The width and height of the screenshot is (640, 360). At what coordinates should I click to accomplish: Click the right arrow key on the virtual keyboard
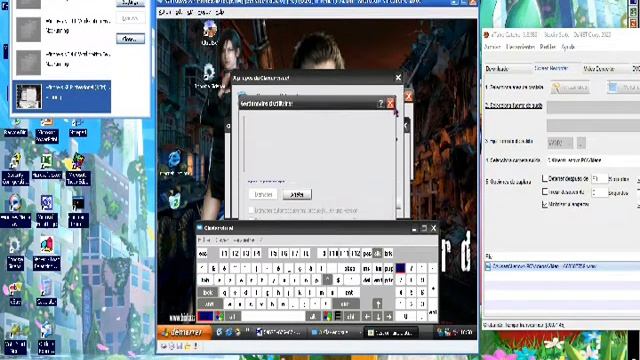[389, 316]
